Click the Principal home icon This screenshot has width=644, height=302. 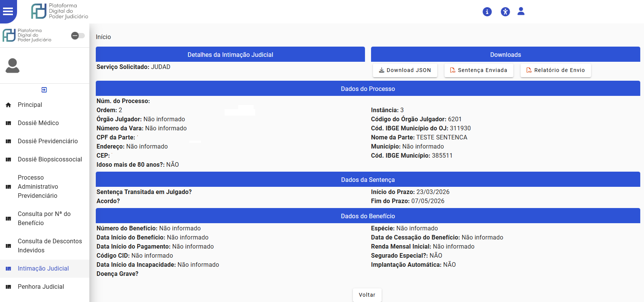[x=8, y=105]
